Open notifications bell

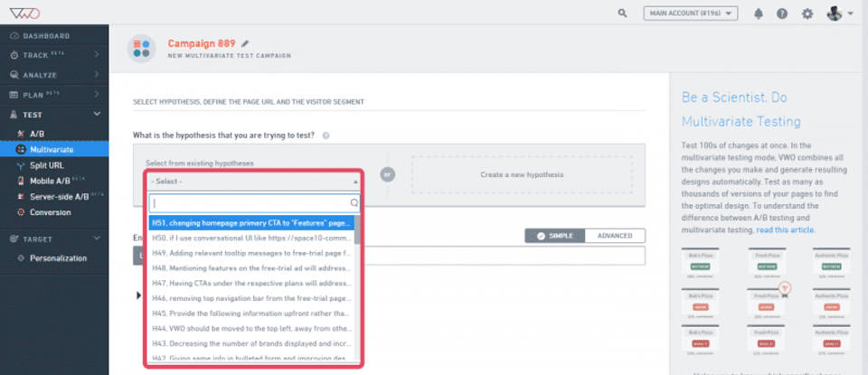(x=758, y=14)
